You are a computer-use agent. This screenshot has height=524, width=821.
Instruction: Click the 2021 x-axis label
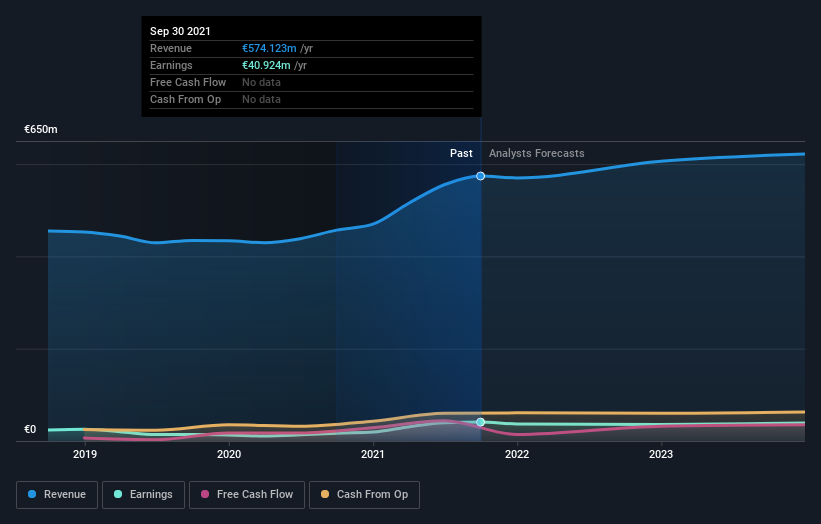tap(373, 454)
